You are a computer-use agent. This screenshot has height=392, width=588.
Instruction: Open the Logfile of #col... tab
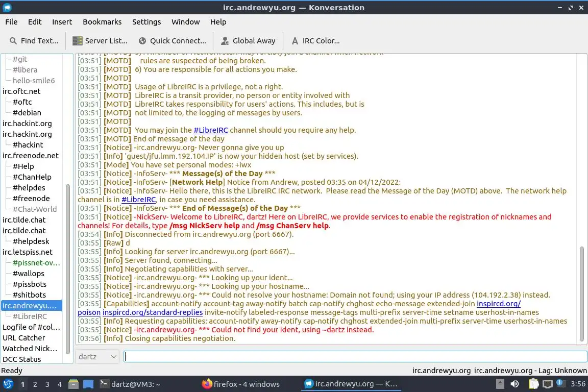pos(31,327)
